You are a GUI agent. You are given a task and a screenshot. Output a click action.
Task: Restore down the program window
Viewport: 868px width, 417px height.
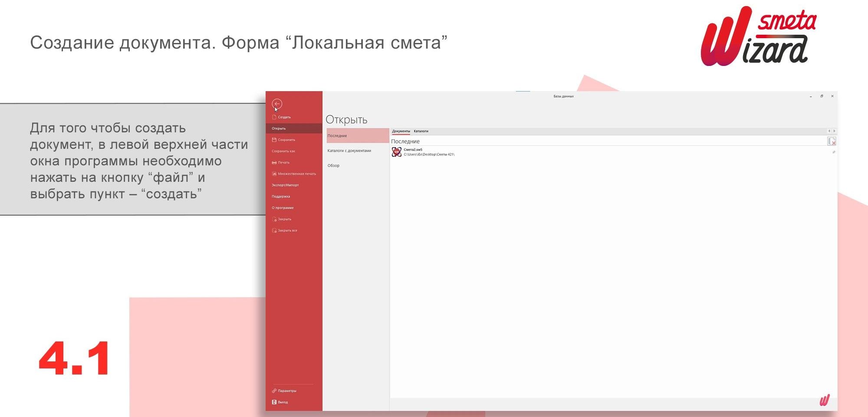pos(822,96)
